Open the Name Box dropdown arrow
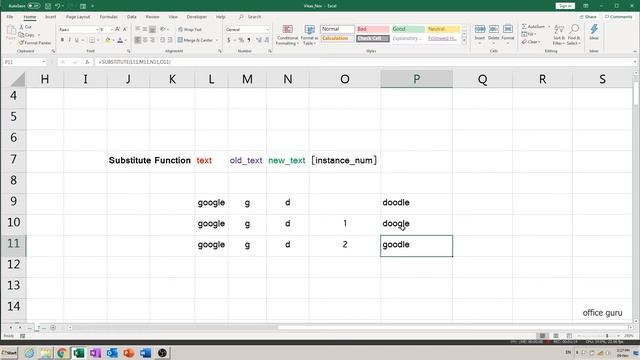Image resolution: width=640 pixels, height=360 pixels. (43, 62)
